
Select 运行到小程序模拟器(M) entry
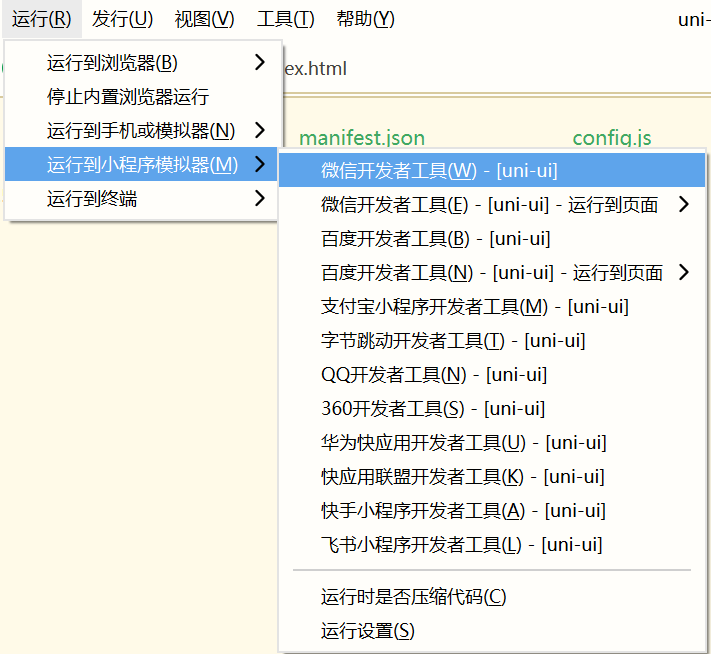(141, 164)
